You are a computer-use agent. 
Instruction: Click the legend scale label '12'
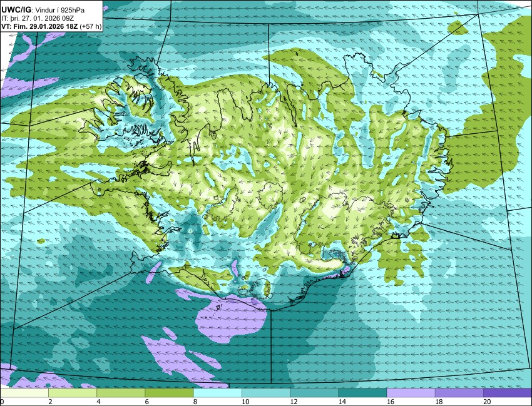294,402
